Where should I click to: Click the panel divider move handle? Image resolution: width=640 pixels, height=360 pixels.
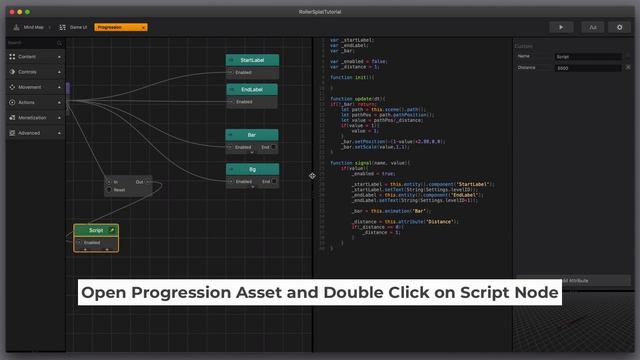pos(312,176)
